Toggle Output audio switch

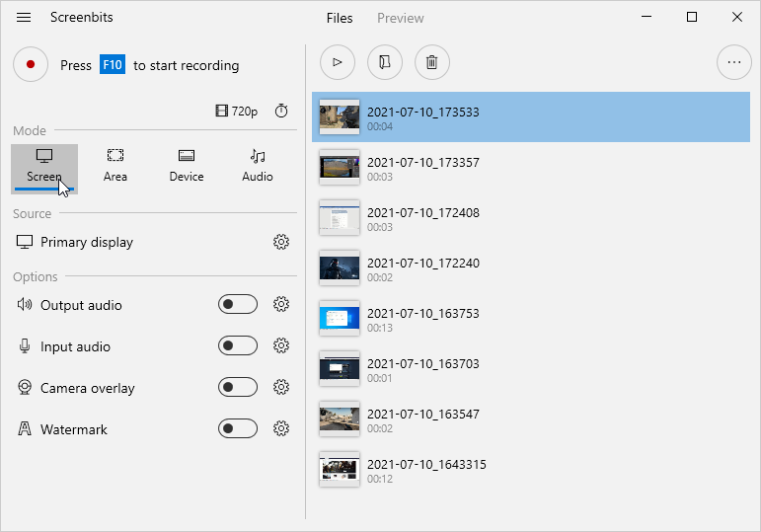(238, 304)
